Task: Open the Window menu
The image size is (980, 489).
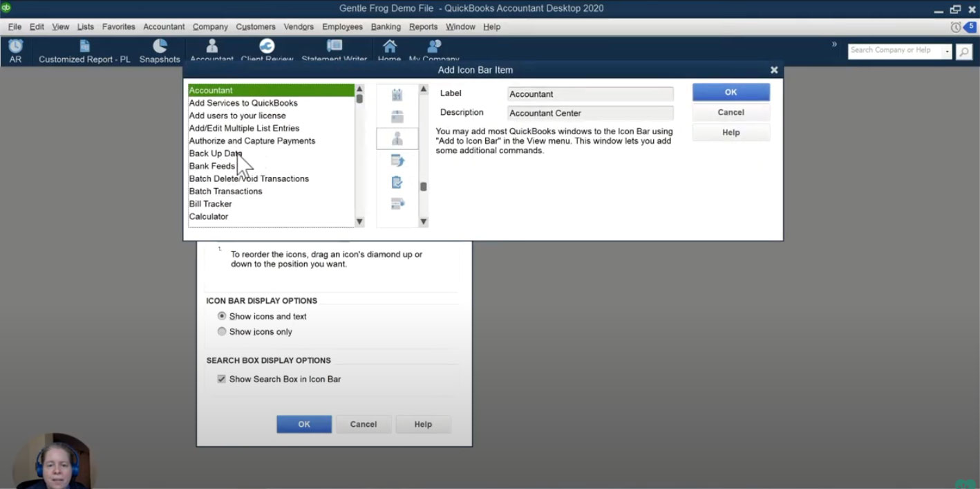Action: click(x=460, y=27)
